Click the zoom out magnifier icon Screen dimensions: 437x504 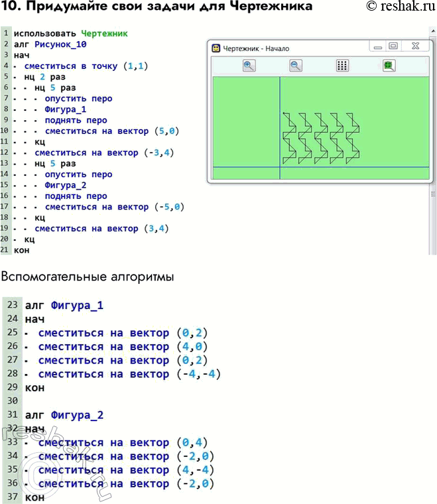click(x=296, y=65)
